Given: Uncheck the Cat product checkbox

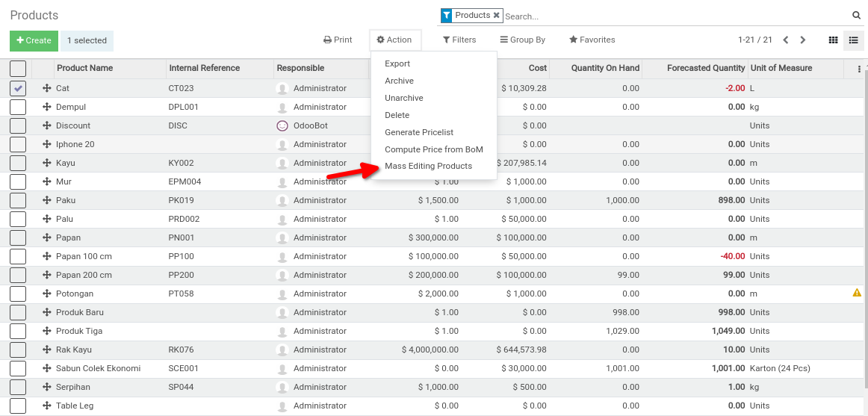Looking at the screenshot, I should [18, 88].
